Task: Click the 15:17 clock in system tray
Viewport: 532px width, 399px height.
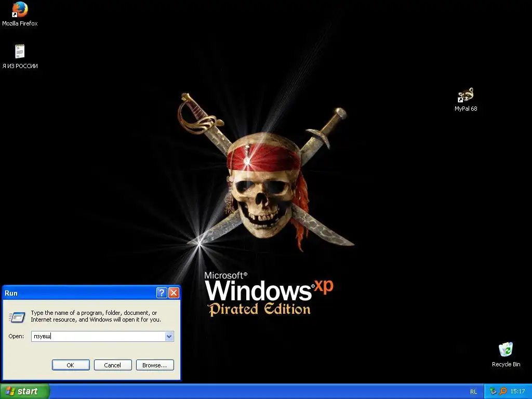Action: tap(518, 392)
